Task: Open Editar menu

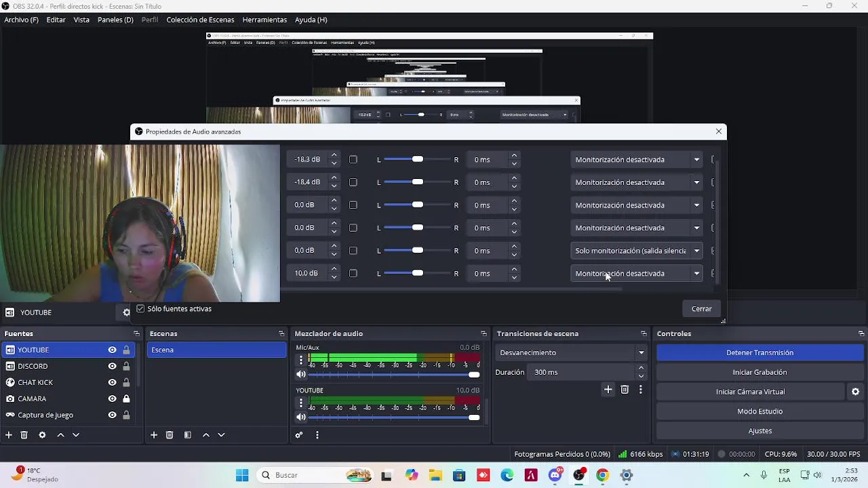Action: click(x=56, y=20)
